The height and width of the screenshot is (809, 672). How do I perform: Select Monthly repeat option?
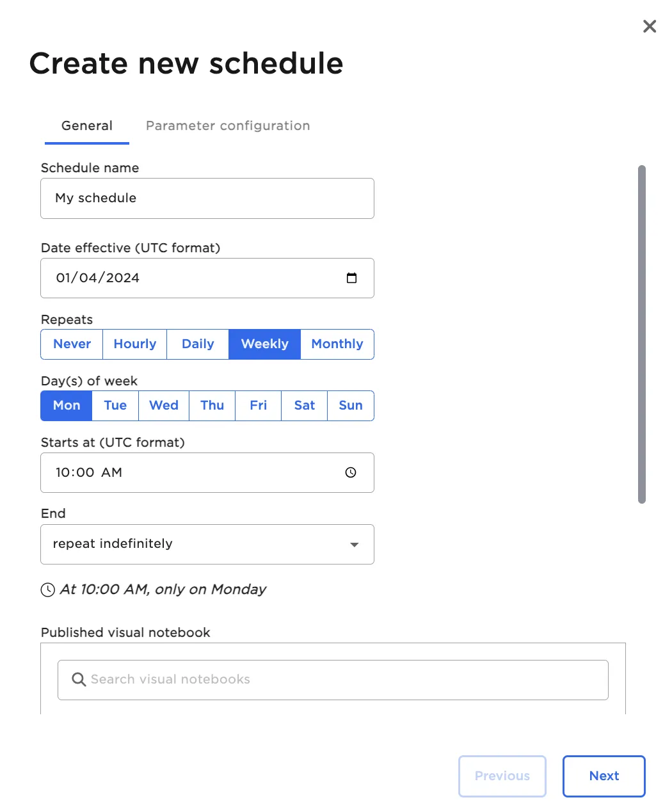click(x=337, y=344)
